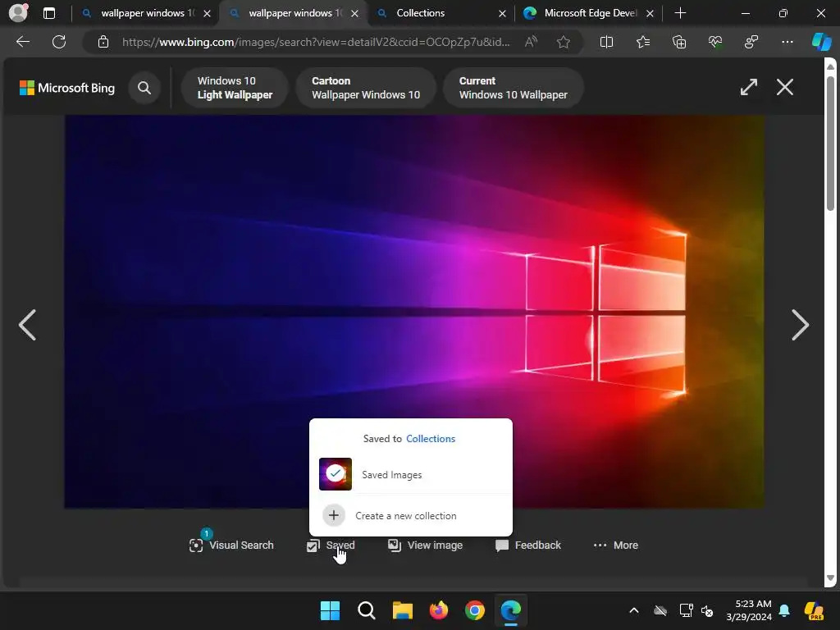
Task: Click scrollbar down arrow
Action: point(830,578)
